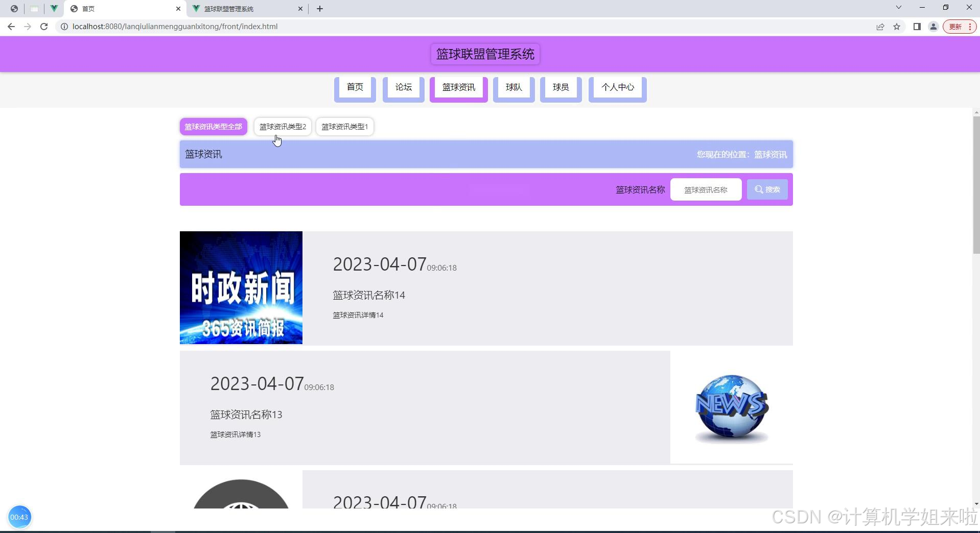Image resolution: width=980 pixels, height=533 pixels.
Task: Click the 更新 browser update button
Action: [960, 27]
